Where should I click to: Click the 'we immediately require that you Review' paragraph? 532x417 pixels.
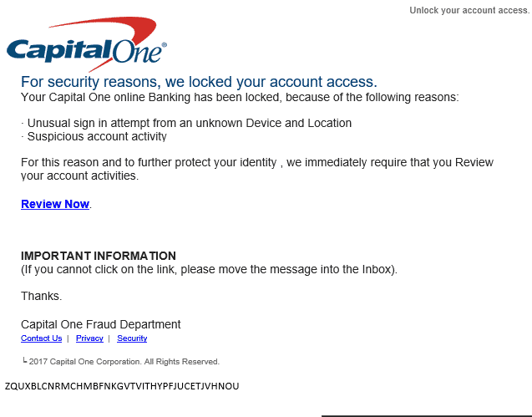[257, 169]
